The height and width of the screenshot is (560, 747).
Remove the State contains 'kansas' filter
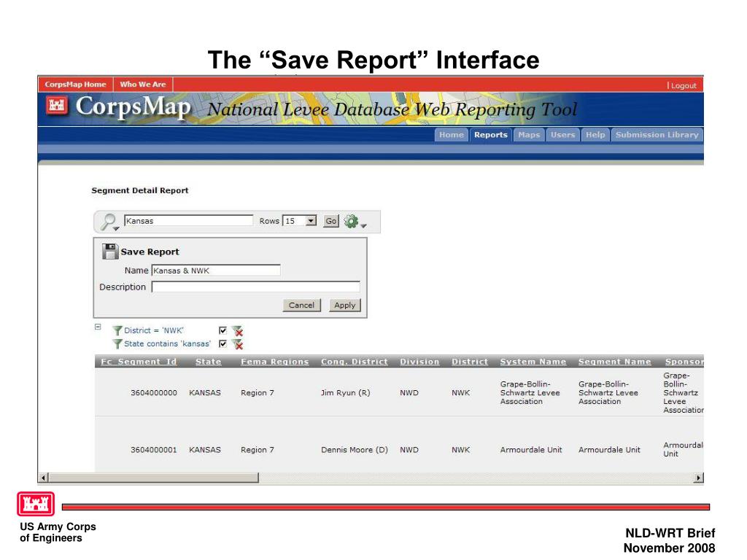[x=237, y=344]
